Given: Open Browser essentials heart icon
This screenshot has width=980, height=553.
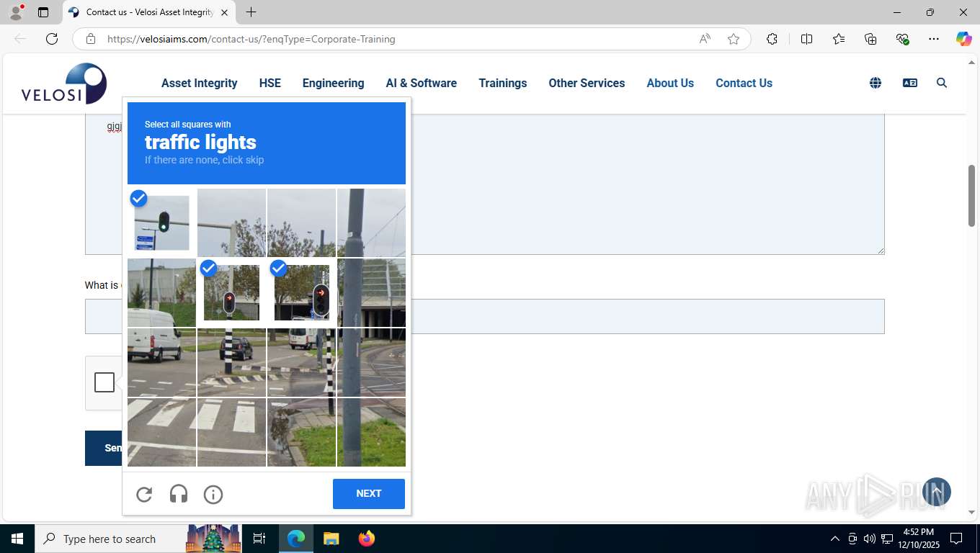Looking at the screenshot, I should pos(902,39).
